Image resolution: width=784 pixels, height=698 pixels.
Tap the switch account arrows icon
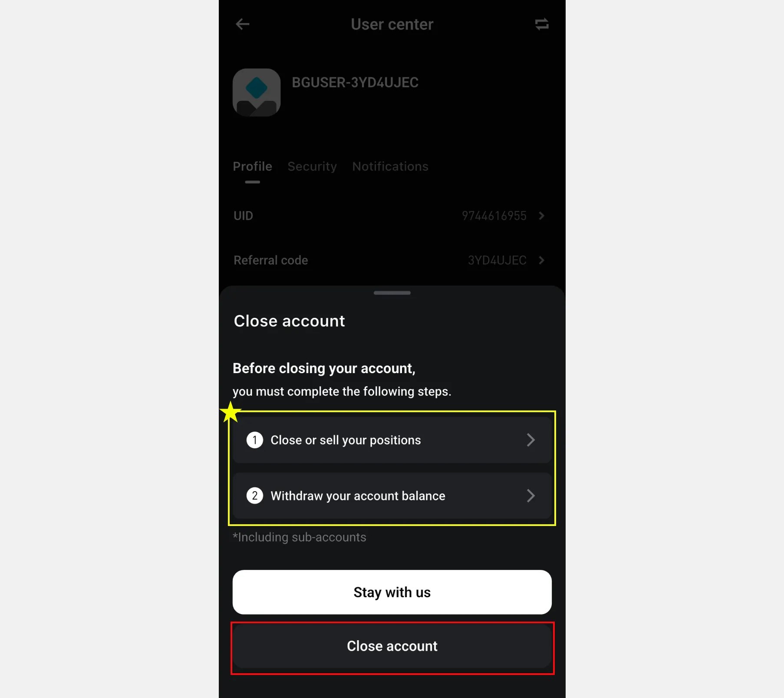[x=541, y=24]
